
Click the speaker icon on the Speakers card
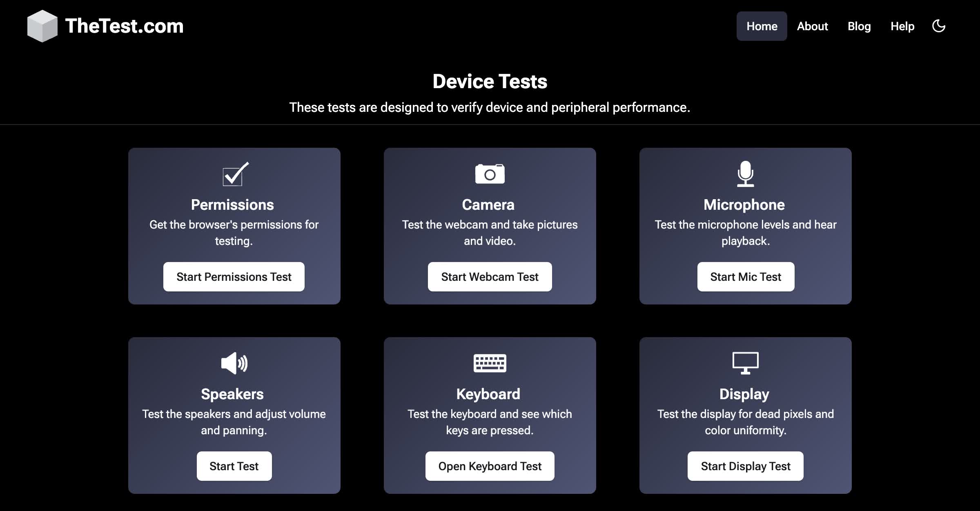pyautogui.click(x=234, y=363)
